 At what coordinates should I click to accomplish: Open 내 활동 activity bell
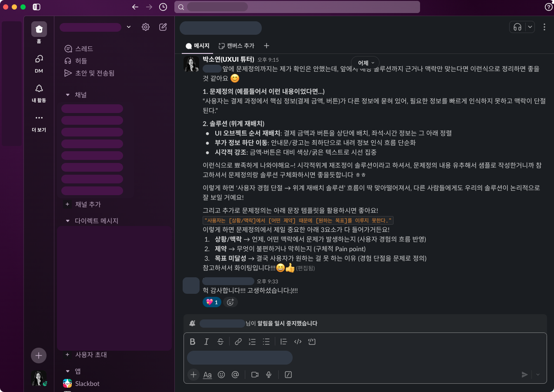[39, 93]
